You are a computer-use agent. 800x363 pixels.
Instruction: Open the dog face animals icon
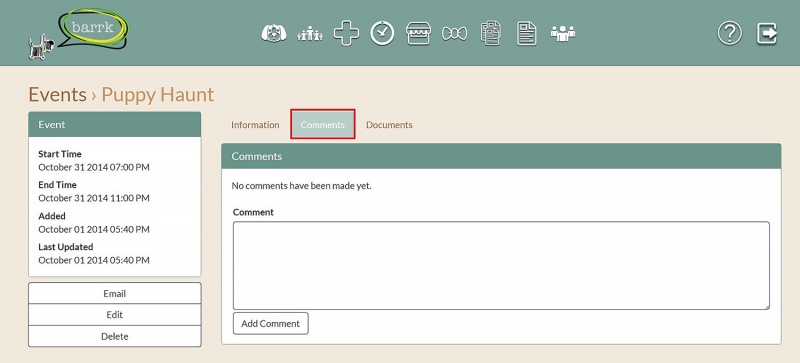[x=274, y=34]
